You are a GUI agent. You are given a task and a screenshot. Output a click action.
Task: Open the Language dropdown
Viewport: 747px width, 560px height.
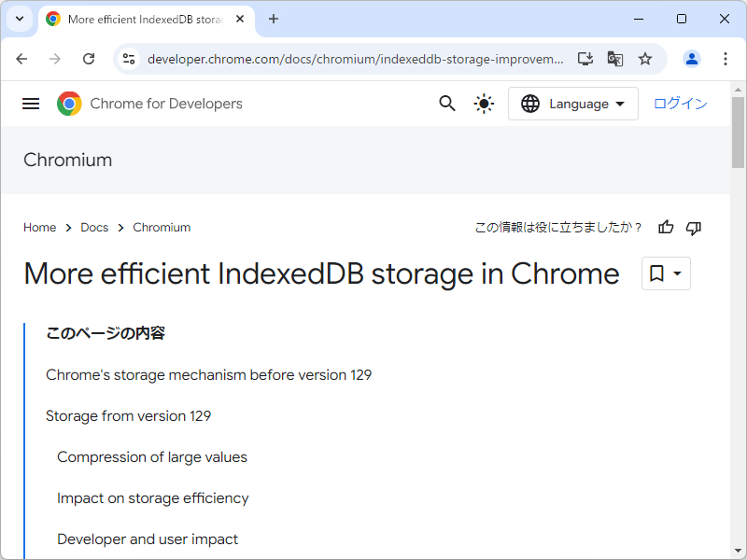(x=572, y=104)
